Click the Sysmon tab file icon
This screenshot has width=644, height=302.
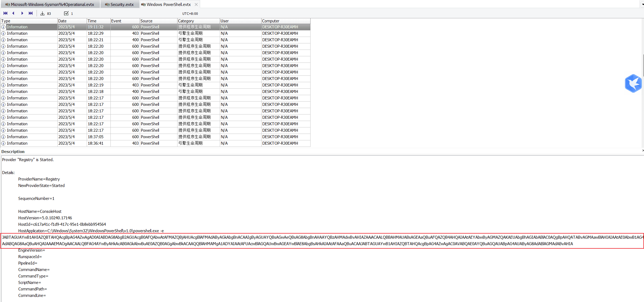(8, 5)
